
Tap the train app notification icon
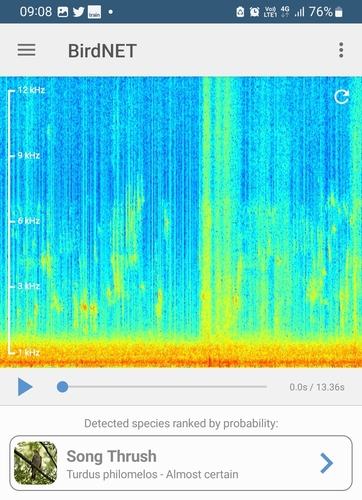pos(94,12)
